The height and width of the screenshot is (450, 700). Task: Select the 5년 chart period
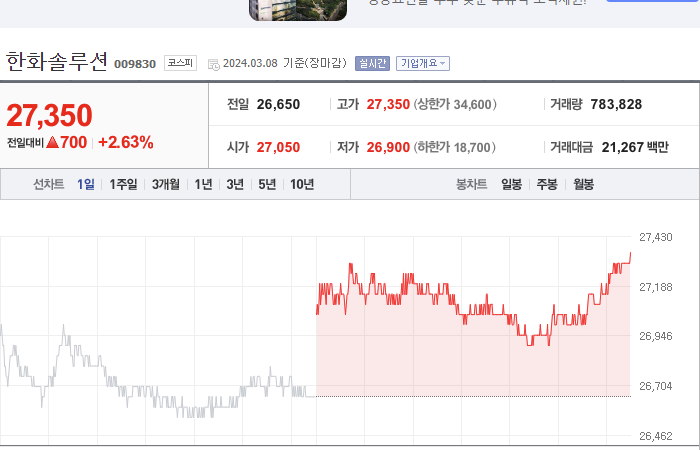click(267, 184)
